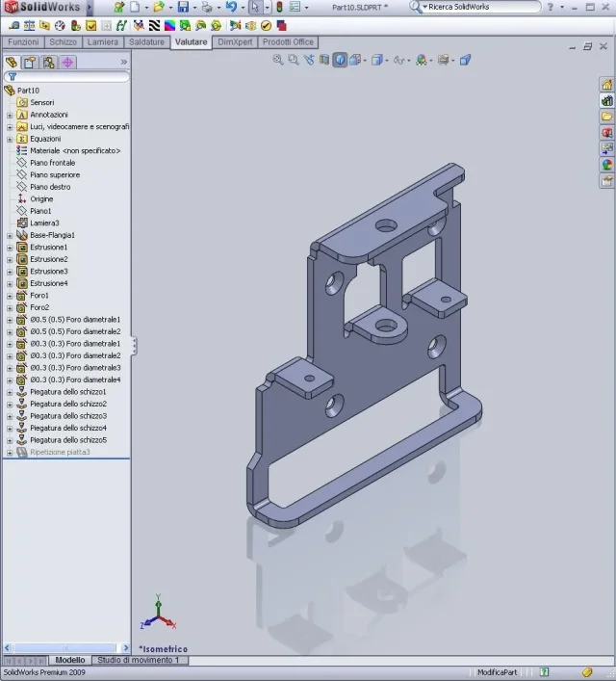Image resolution: width=616 pixels, height=681 pixels.
Task: Click the help question mark in status bar
Action: pyautogui.click(x=545, y=672)
